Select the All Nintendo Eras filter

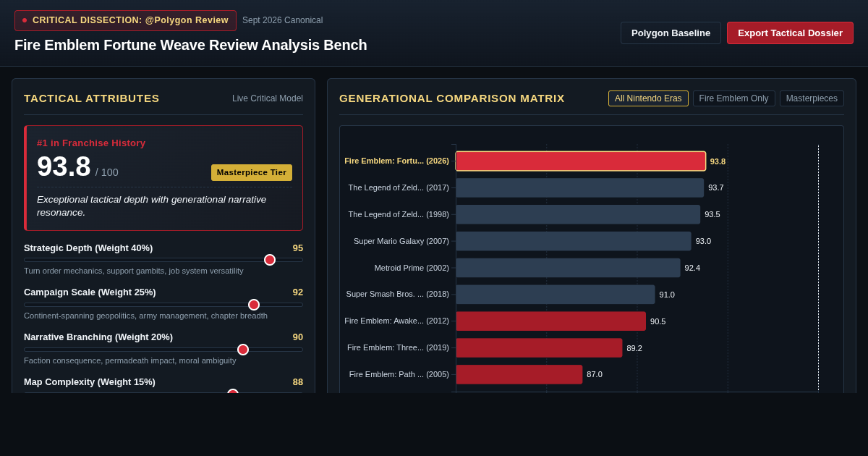(x=648, y=98)
